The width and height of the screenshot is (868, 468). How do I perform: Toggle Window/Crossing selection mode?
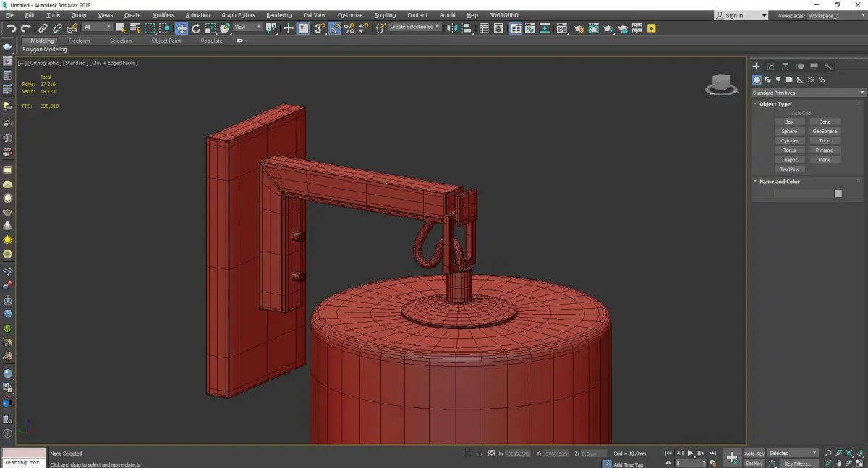click(164, 28)
